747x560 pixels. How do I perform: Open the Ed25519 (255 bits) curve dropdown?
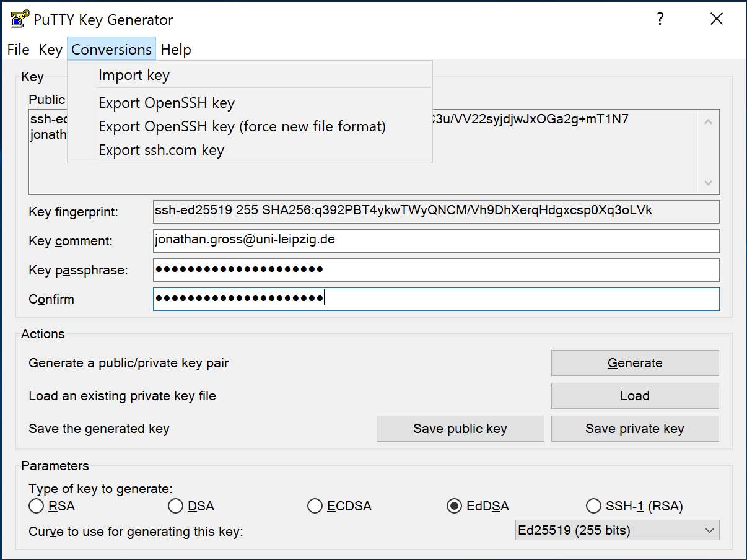[618, 530]
